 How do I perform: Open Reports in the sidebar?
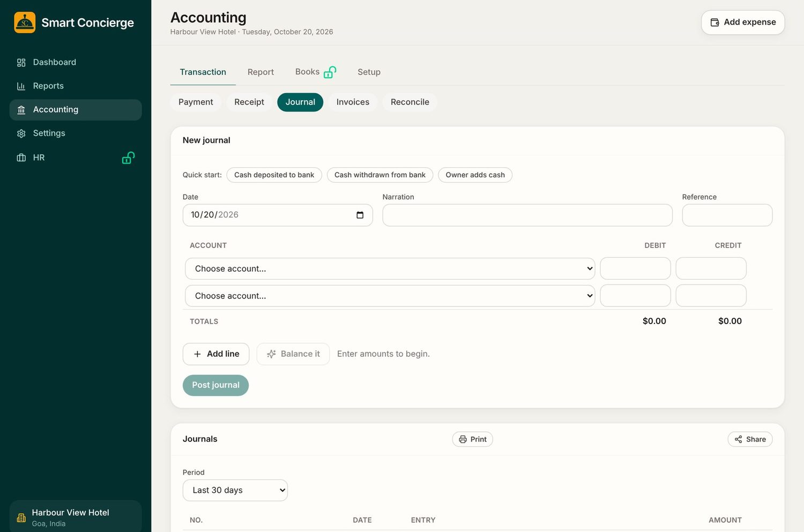76,86
